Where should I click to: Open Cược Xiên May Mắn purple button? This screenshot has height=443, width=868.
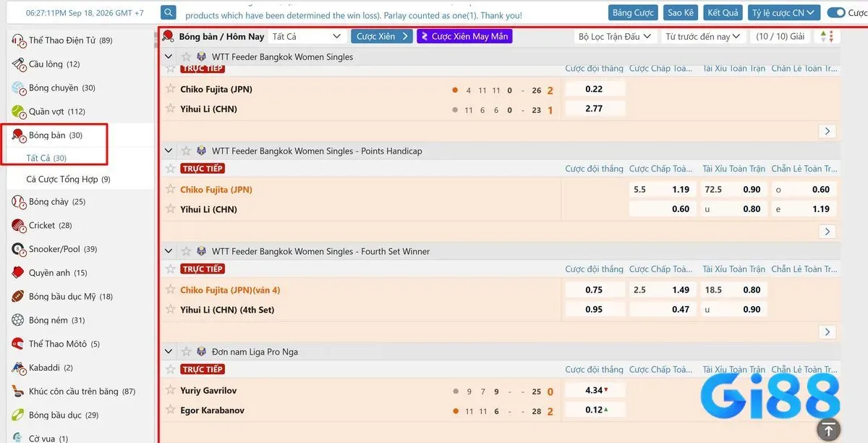[464, 36]
